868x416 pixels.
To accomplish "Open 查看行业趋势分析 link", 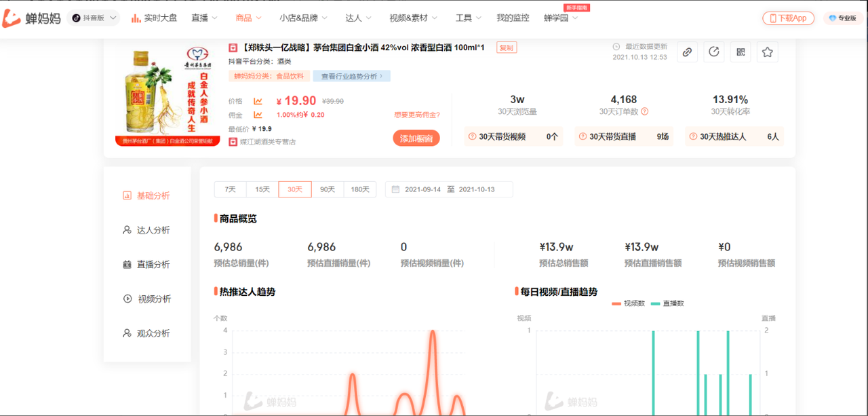I will [352, 76].
